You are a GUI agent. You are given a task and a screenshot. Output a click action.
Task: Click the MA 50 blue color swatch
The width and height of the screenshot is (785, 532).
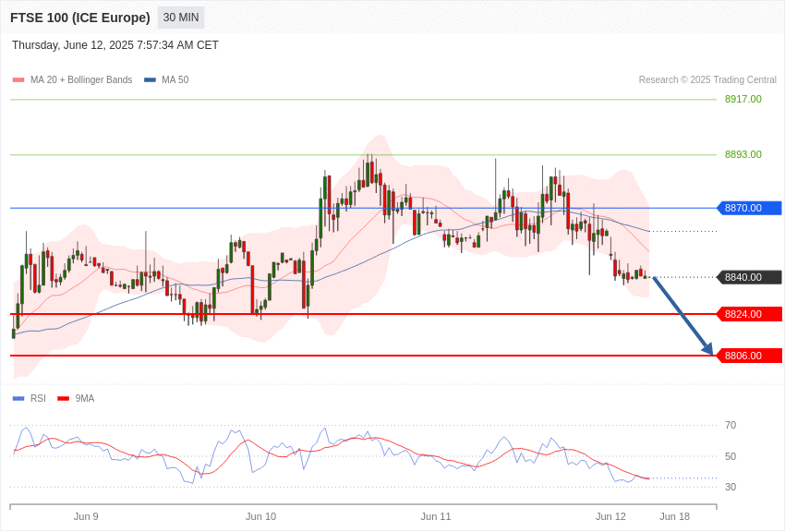coord(151,80)
